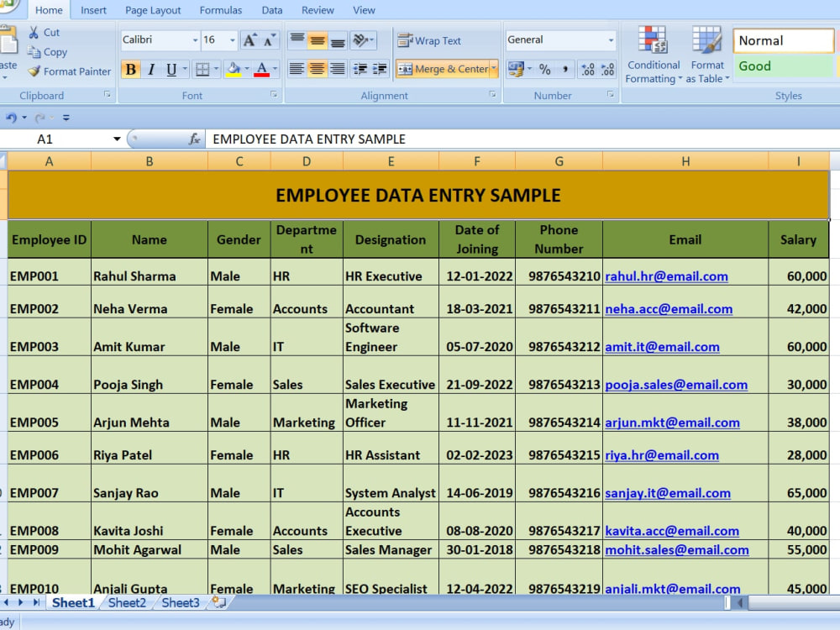
Task: Open the Calibri font name dropdown
Action: pos(195,40)
